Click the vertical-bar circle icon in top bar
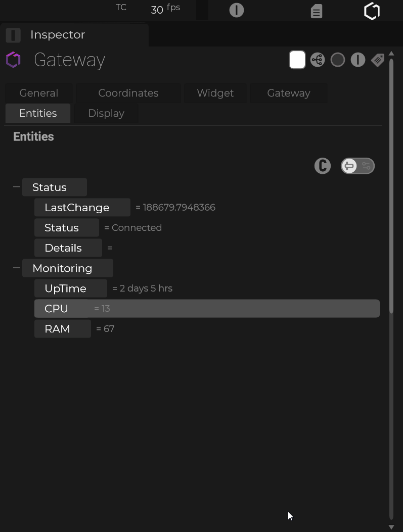Viewport: 403px width, 532px height. 237,10
